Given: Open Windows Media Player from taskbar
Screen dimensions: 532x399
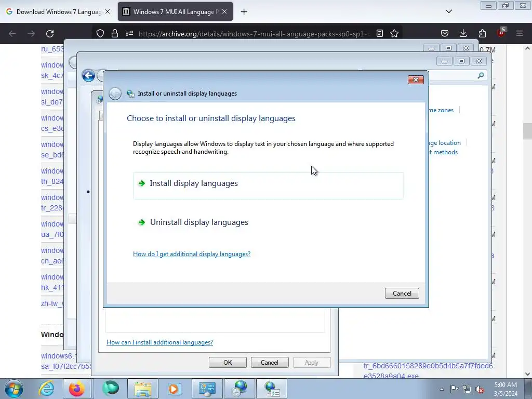Looking at the screenshot, I should pyautogui.click(x=174, y=389).
